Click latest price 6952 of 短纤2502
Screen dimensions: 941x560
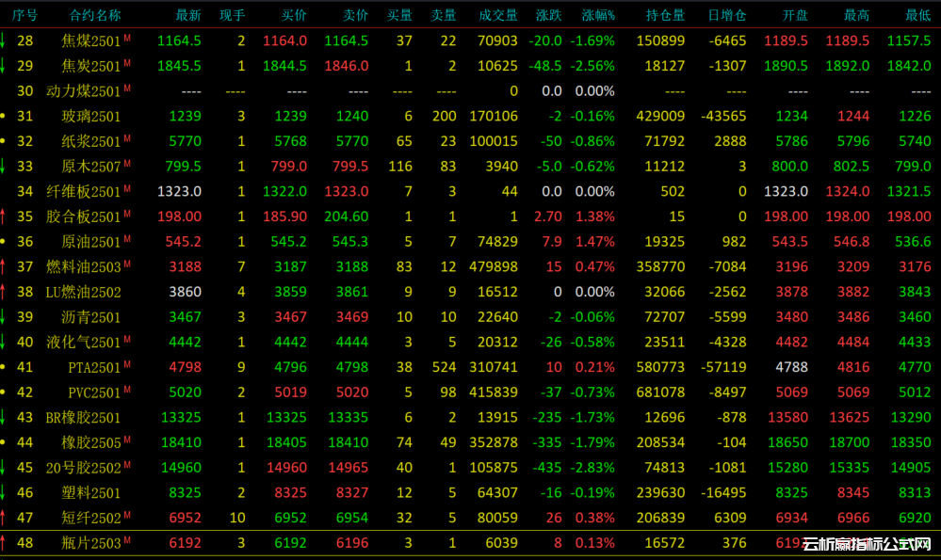pyautogui.click(x=185, y=518)
